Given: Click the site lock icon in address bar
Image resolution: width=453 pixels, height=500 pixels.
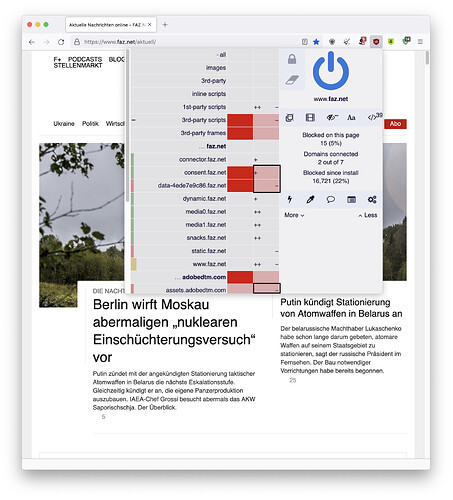Looking at the screenshot, I should tap(77, 42).
